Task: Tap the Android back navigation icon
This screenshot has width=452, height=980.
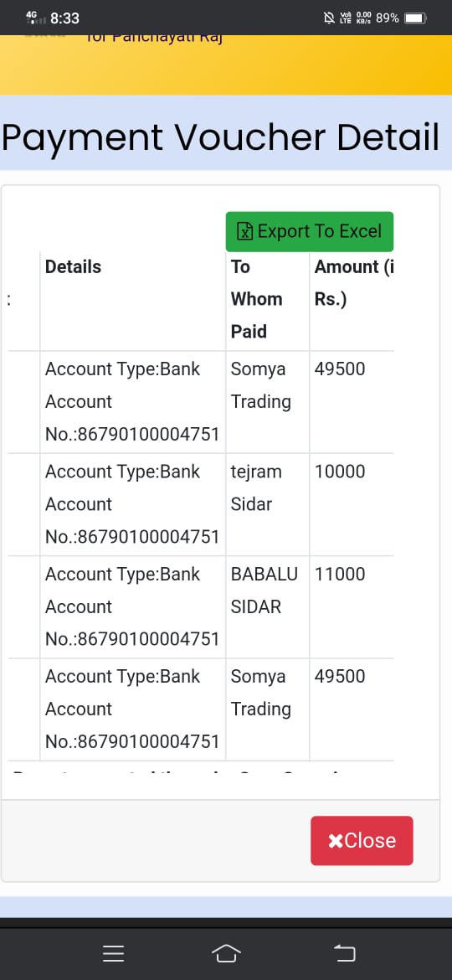Action: click(344, 953)
